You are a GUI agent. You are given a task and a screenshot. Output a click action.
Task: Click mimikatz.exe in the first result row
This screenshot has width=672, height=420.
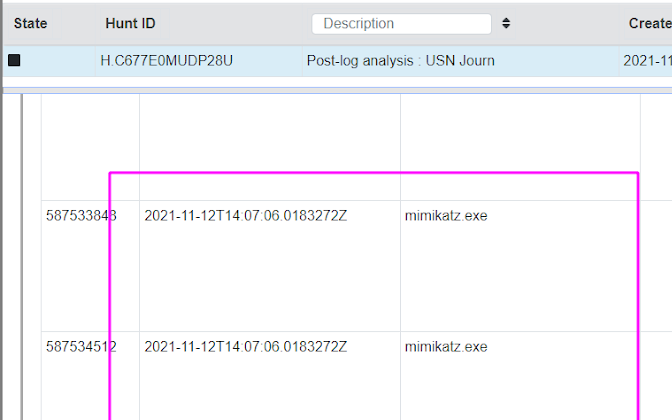click(x=446, y=215)
